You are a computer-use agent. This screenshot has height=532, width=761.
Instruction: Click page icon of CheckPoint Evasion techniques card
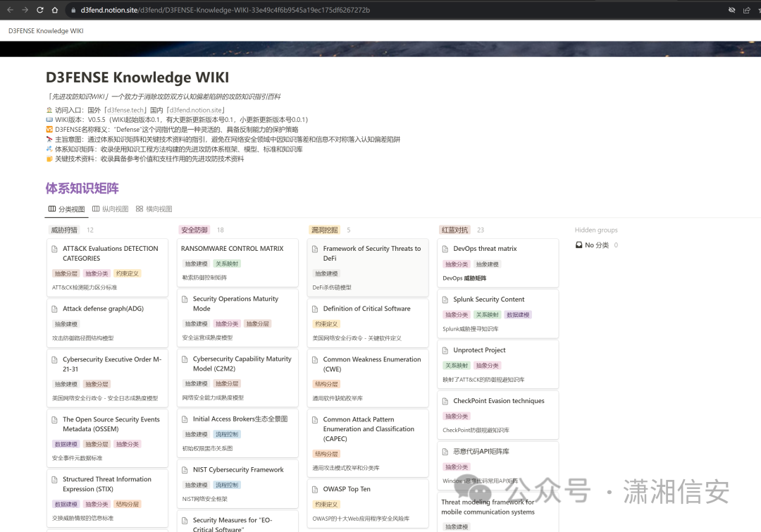click(x=445, y=402)
